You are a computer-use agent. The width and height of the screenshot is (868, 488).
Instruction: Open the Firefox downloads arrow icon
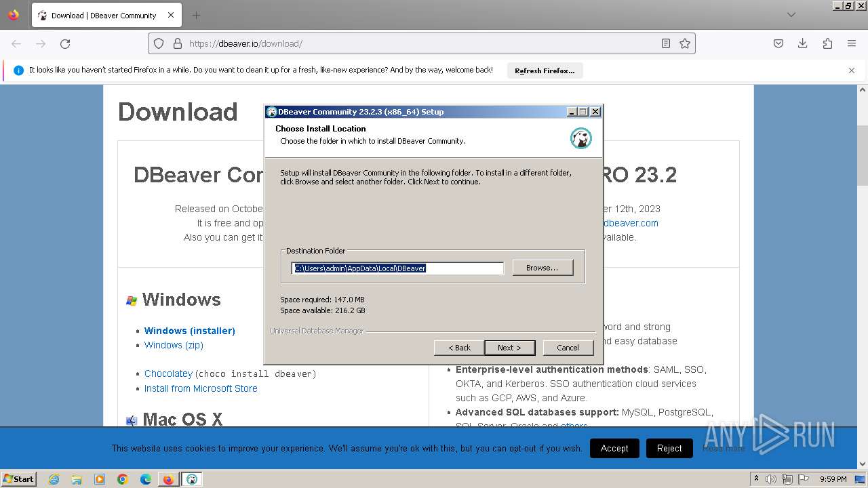(803, 43)
